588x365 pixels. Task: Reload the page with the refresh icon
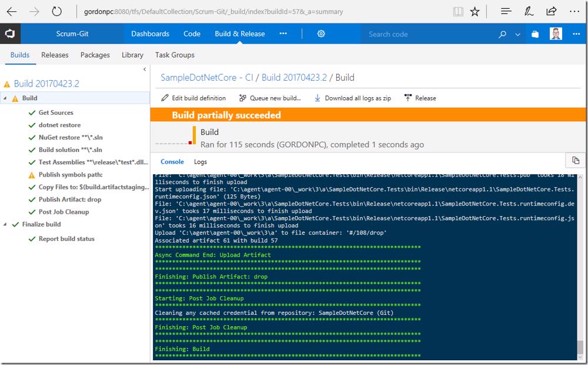pos(56,12)
